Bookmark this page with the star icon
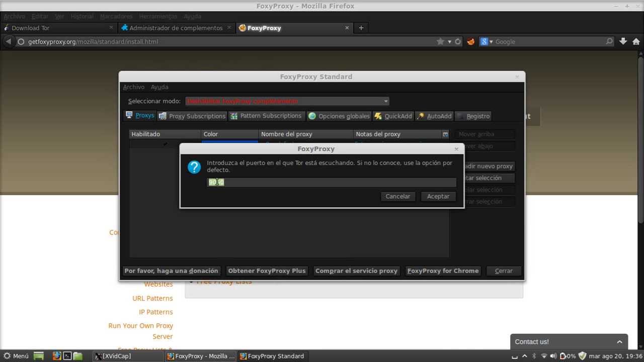Viewport: 644px width, 362px height. [440, 42]
